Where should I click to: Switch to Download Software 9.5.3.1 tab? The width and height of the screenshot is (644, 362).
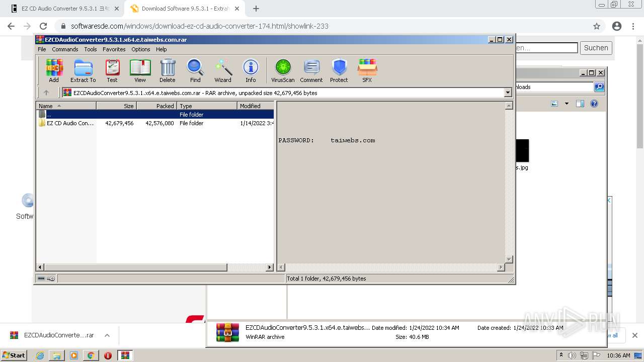[x=185, y=9]
